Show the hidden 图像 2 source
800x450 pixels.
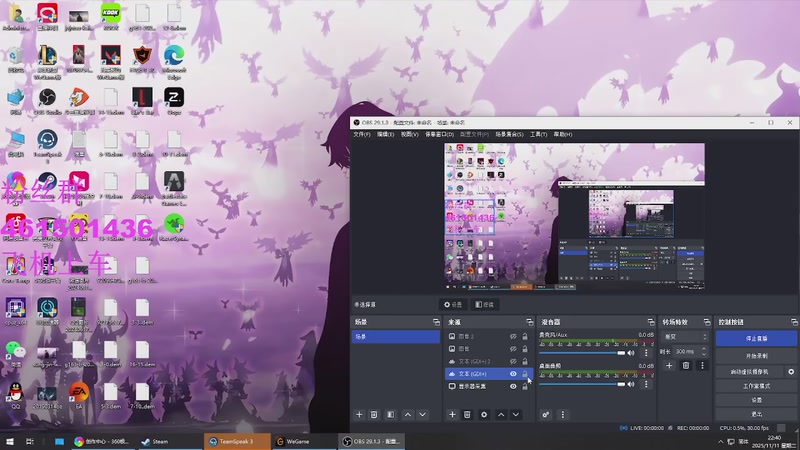coord(513,337)
